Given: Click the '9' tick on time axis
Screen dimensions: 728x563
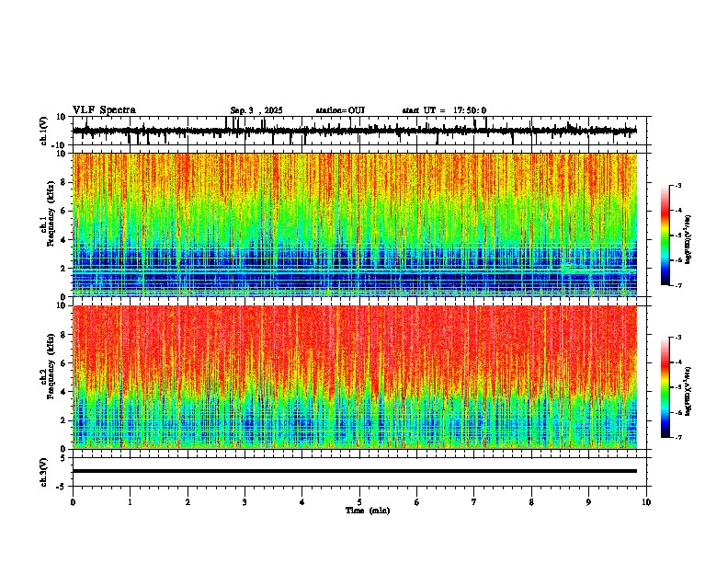Looking at the screenshot, I should pyautogui.click(x=588, y=502).
